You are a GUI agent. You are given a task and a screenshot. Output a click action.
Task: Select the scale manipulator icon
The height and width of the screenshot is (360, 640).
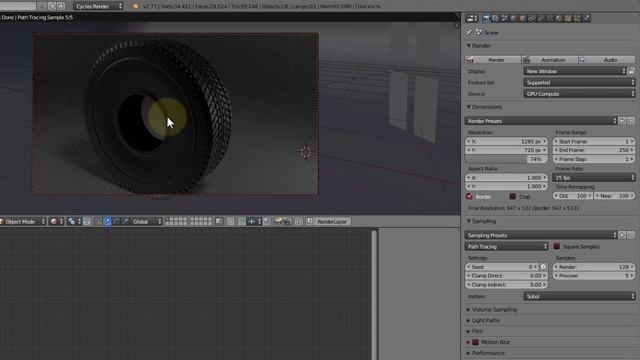pyautogui.click(x=125, y=221)
